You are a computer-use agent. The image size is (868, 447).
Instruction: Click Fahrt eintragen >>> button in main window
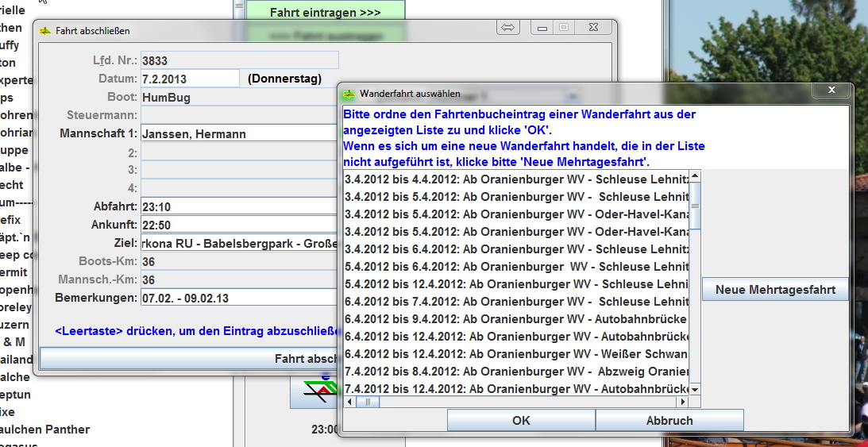tap(326, 12)
